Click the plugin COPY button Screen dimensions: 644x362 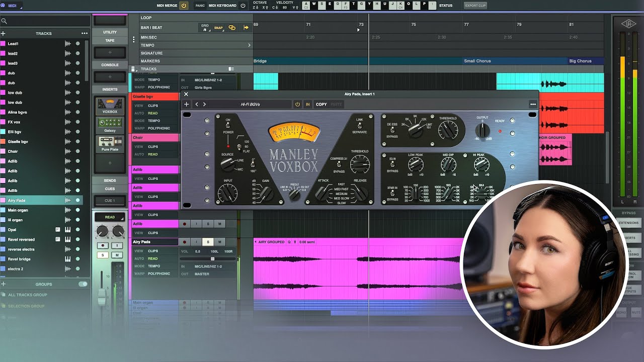click(321, 104)
